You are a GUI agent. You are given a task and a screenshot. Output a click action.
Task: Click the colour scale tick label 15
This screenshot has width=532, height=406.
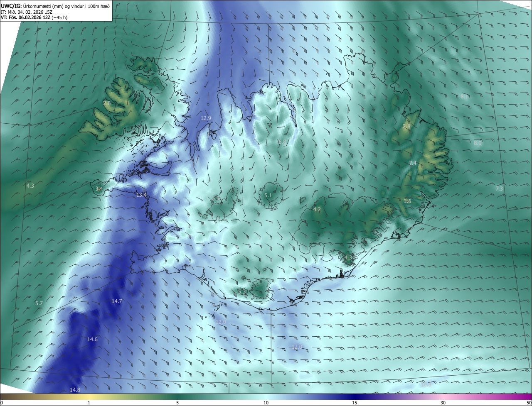(355, 403)
